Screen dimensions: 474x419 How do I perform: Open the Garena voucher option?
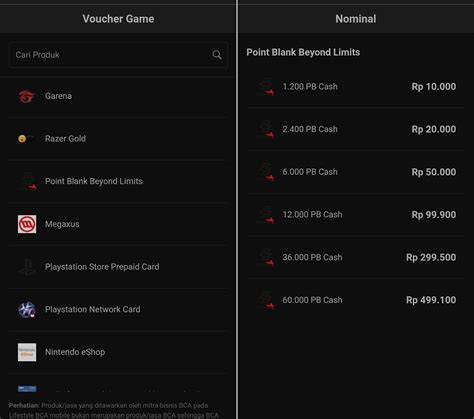tap(118, 96)
